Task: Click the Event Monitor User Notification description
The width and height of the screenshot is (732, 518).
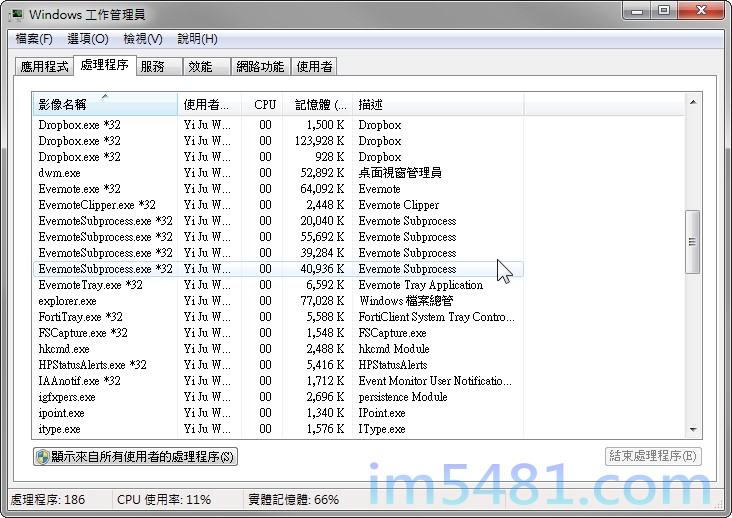Action: (435, 381)
